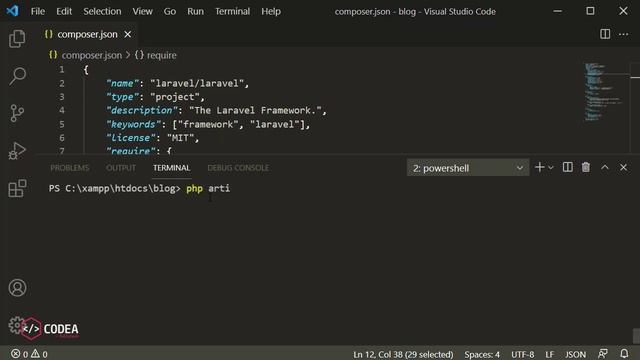Open the Help menu
Screen dimensions: 640x360
[x=271, y=11]
